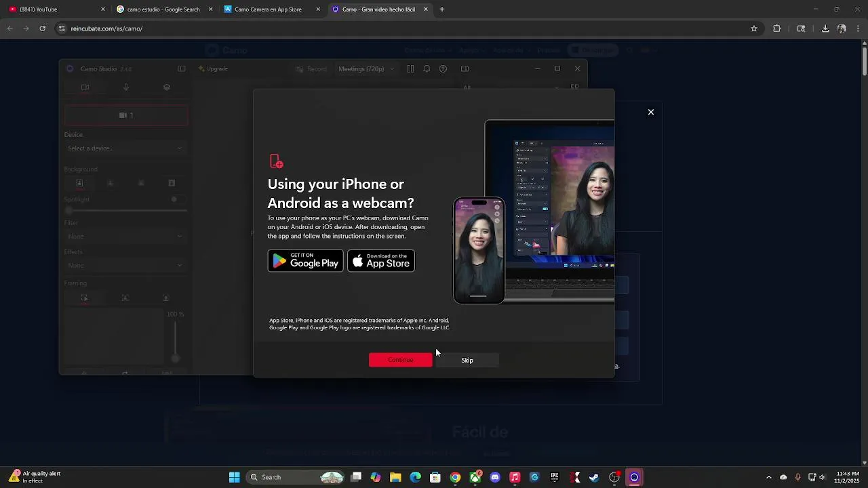The image size is (868, 488).
Task: Click the phone and laptop preview image
Action: (x=534, y=212)
